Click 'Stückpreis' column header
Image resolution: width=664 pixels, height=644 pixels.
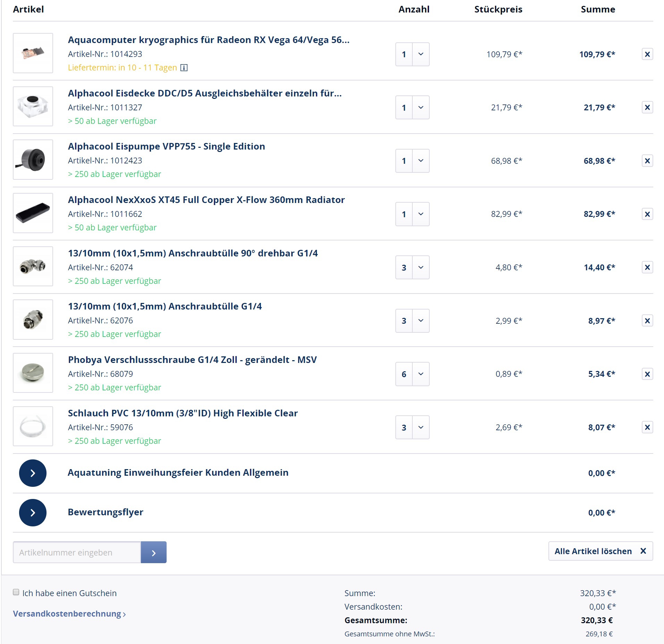coord(498,9)
